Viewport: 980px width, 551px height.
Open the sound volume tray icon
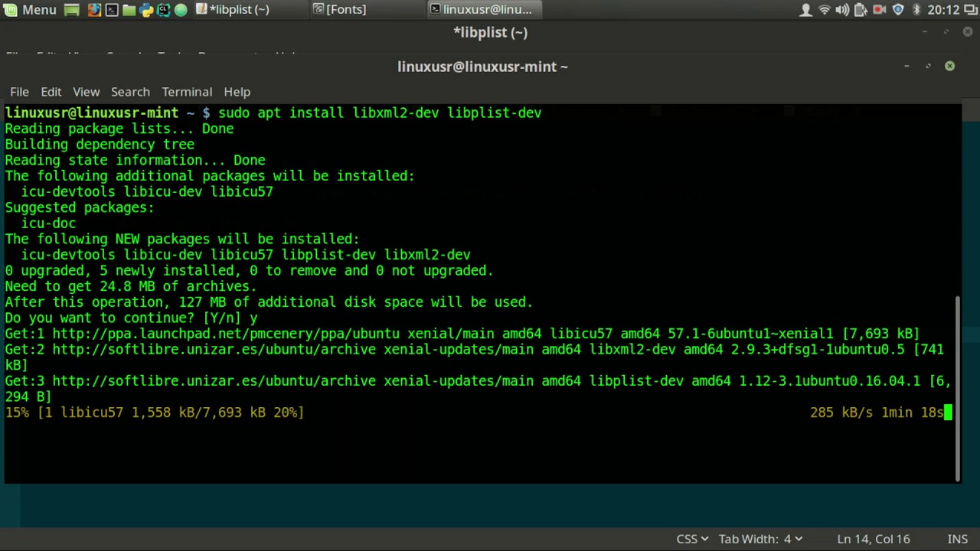[x=842, y=10]
